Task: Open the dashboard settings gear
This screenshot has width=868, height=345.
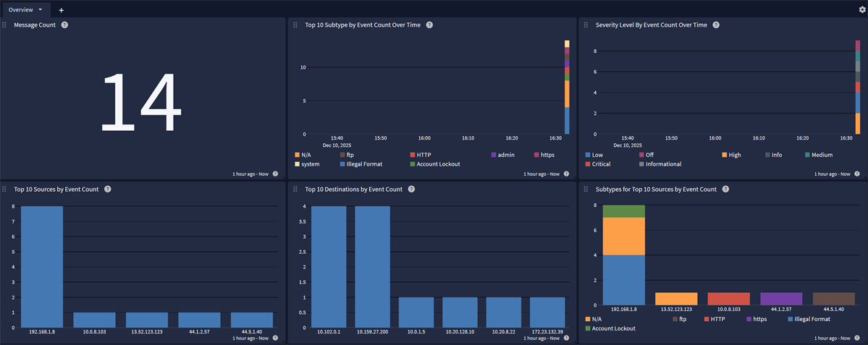Action: (x=861, y=9)
